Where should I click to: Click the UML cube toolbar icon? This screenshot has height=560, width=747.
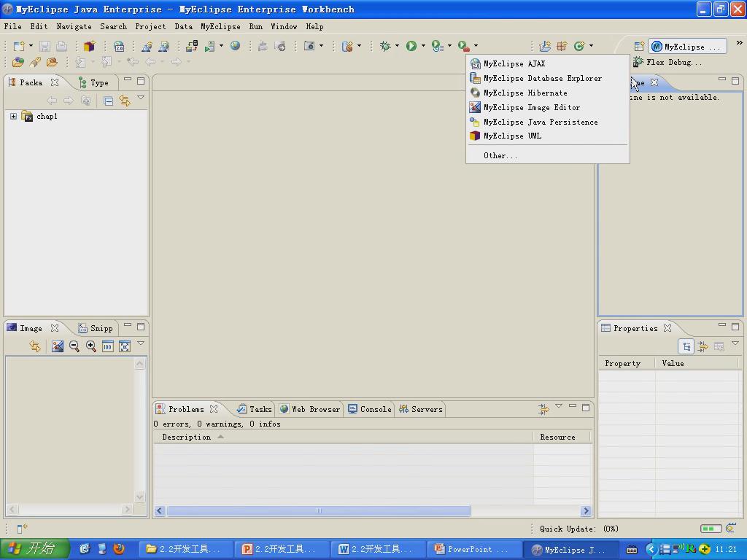(x=89, y=46)
